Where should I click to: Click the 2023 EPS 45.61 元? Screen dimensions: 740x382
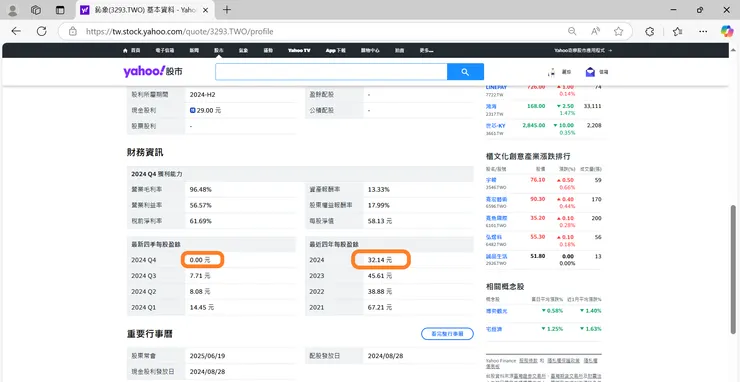[x=380, y=276]
